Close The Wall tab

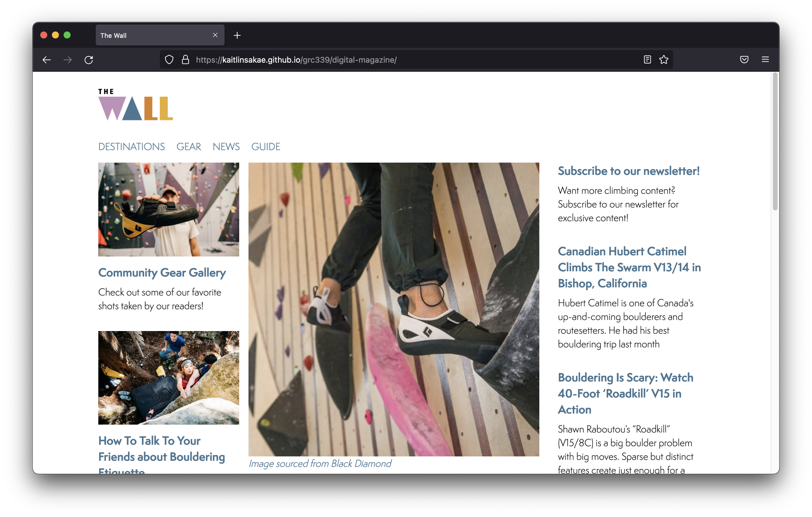(215, 35)
